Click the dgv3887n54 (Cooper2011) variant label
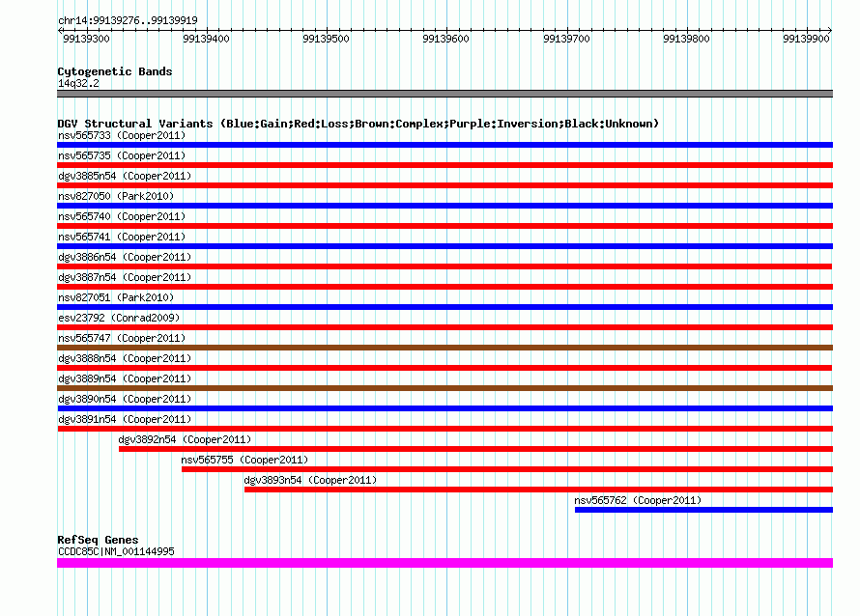 click(125, 277)
